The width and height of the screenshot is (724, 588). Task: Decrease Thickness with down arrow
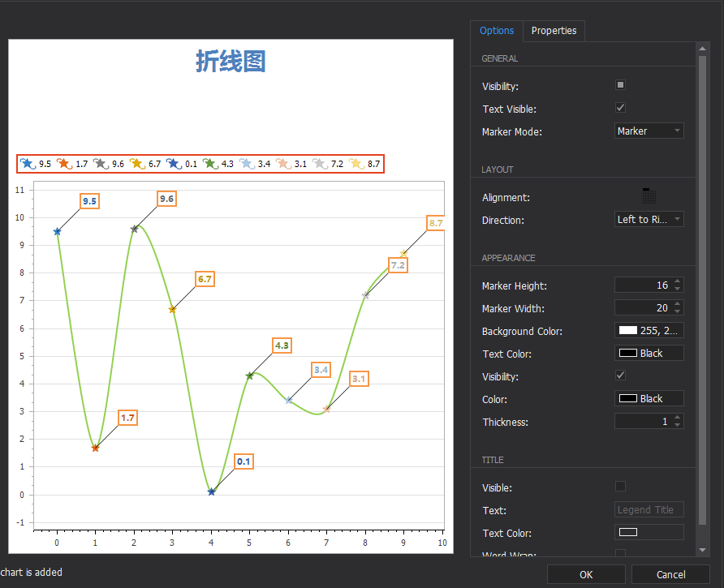point(678,425)
